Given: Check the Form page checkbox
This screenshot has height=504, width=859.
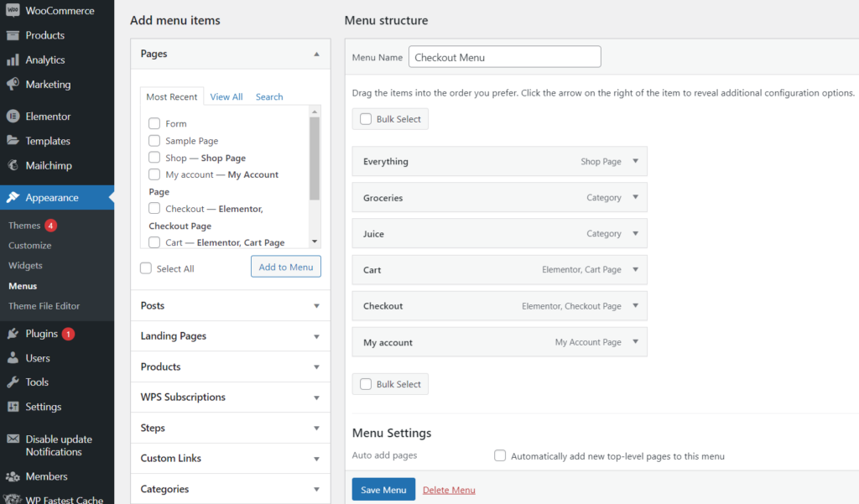Looking at the screenshot, I should 154,123.
